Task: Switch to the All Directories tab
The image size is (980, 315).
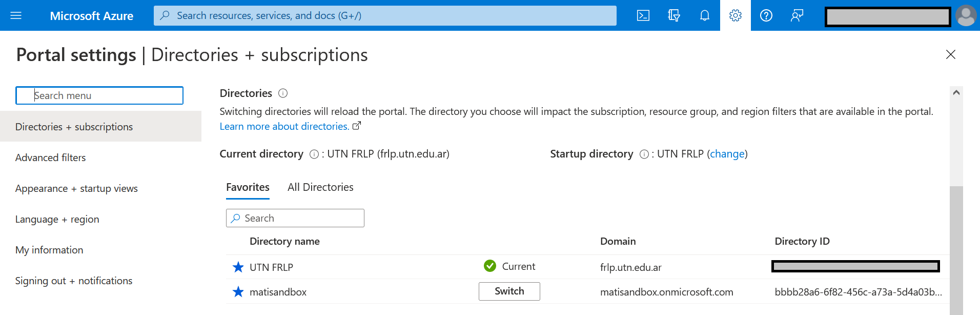Action: click(320, 187)
